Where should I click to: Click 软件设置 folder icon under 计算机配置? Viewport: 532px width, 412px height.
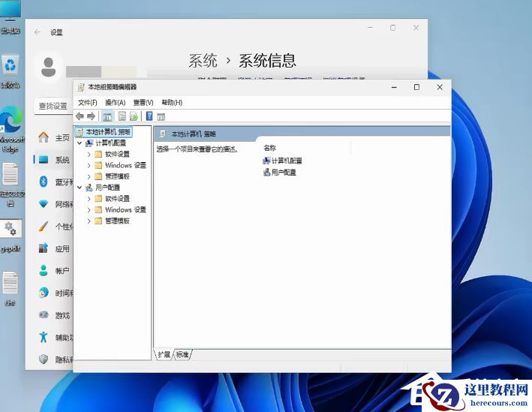coord(98,154)
